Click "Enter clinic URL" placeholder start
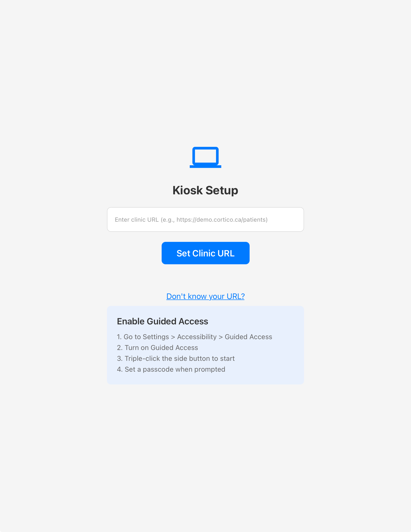 point(137,220)
